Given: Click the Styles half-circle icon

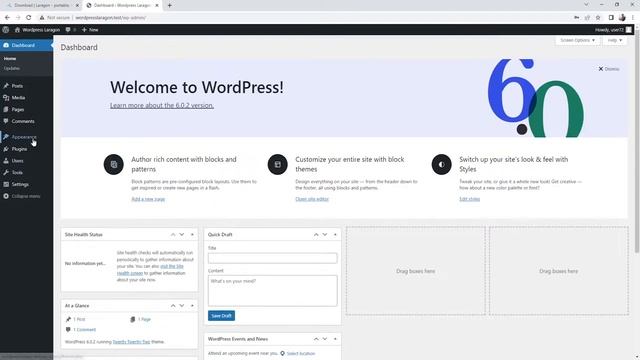Looking at the screenshot, I should coord(442,164).
